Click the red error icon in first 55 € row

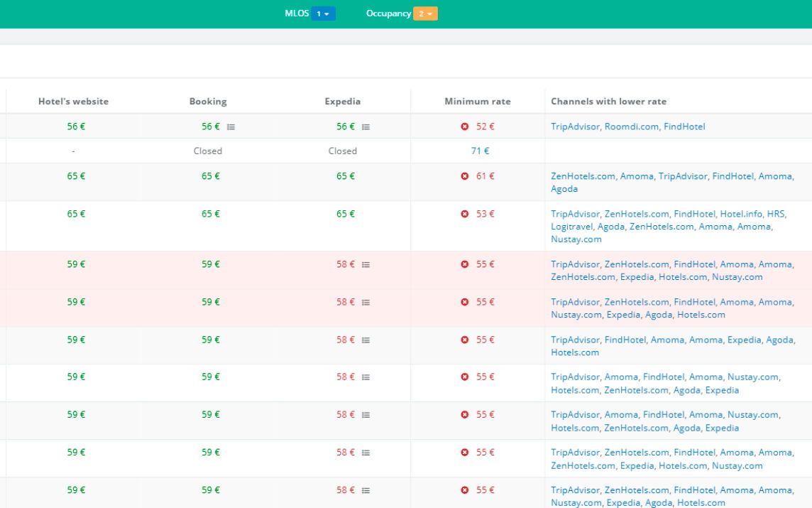[x=464, y=264]
